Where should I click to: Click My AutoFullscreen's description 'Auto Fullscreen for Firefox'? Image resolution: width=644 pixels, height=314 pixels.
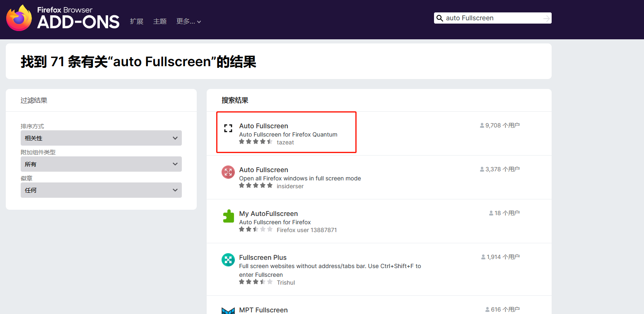275,222
